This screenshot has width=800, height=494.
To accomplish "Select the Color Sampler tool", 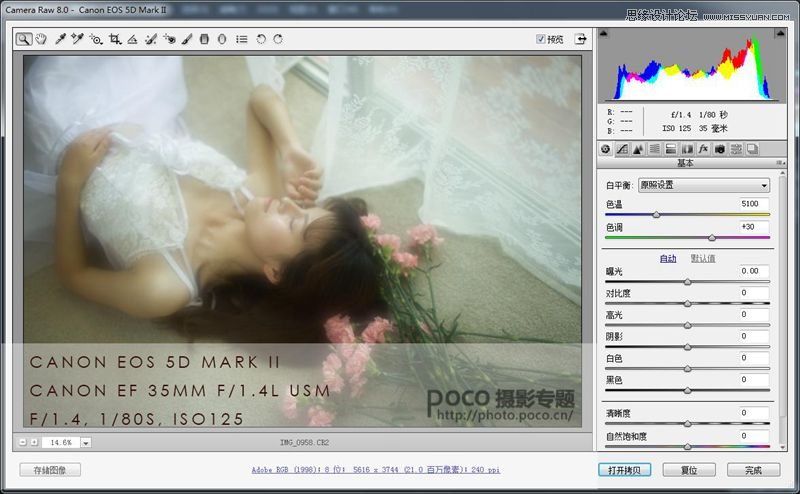I will point(78,39).
